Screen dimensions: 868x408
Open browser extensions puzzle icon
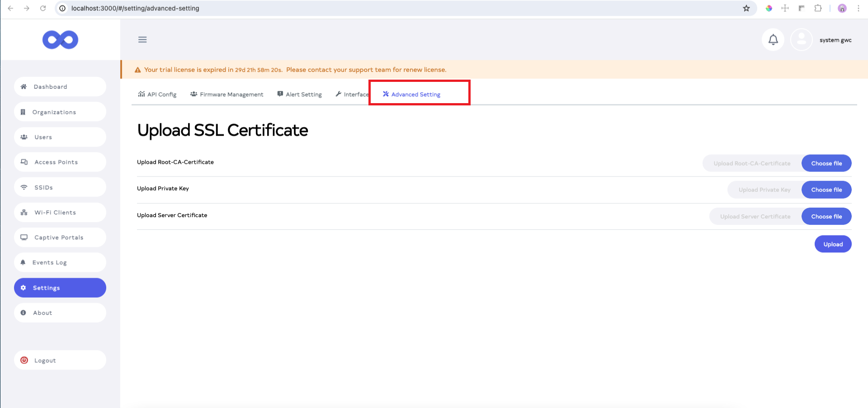tap(818, 8)
